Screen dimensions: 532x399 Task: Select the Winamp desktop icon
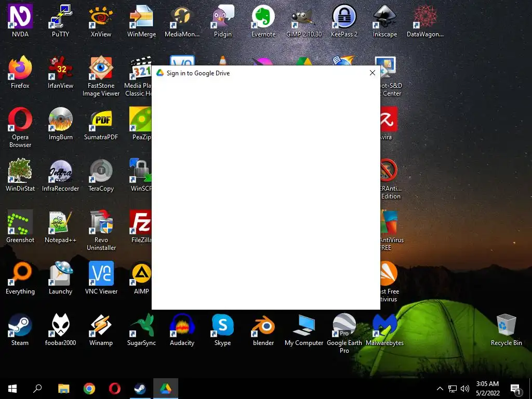click(x=101, y=330)
